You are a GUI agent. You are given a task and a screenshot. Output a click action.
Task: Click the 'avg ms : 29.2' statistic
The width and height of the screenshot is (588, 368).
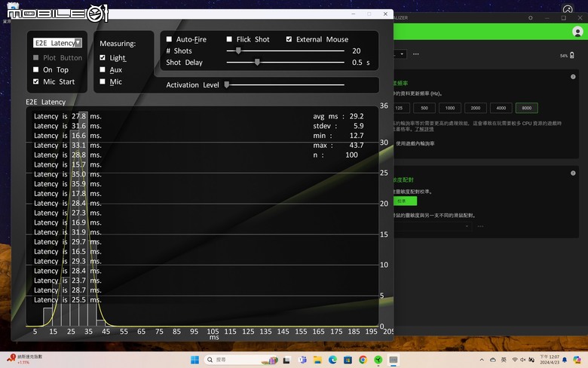coord(338,116)
